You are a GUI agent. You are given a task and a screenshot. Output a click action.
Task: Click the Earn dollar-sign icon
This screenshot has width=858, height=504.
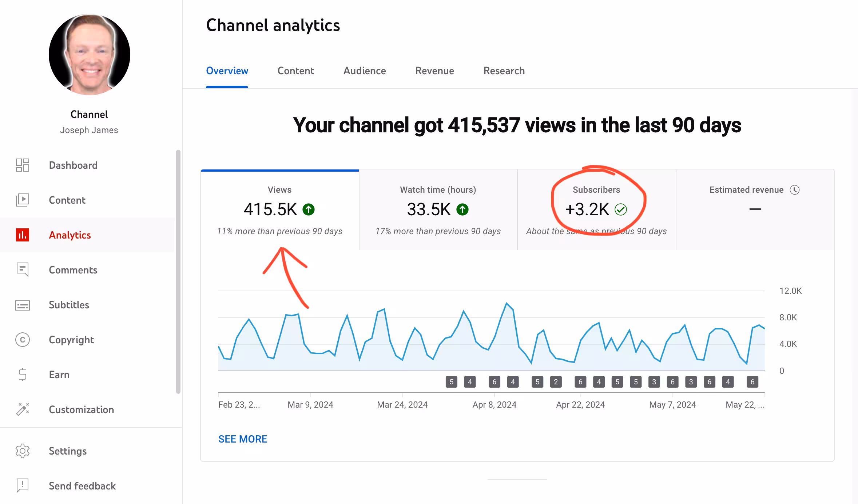(x=23, y=375)
